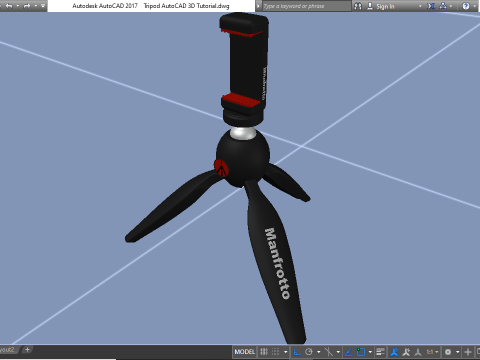The image size is (480, 360).
Task: Click the MODEL space button
Action: (x=244, y=352)
